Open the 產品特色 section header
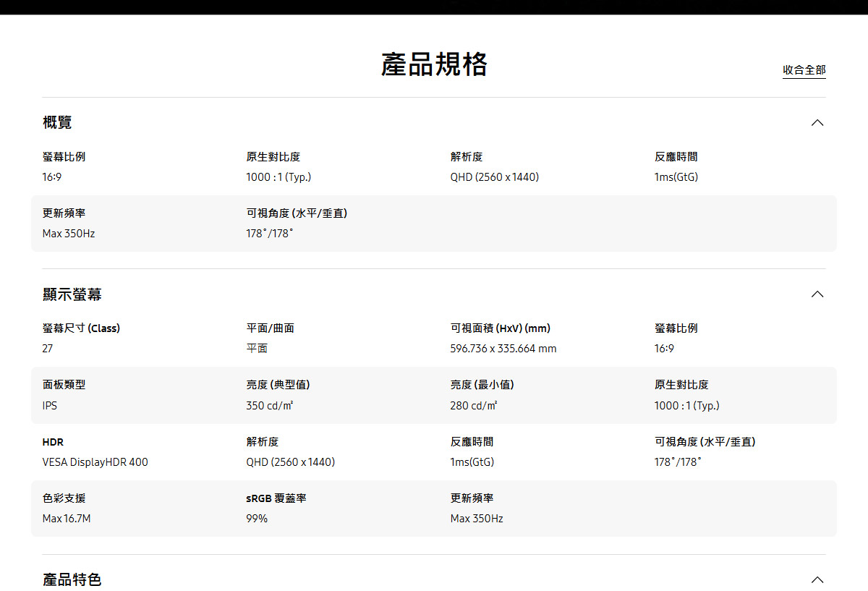This screenshot has width=868, height=591. point(72,579)
